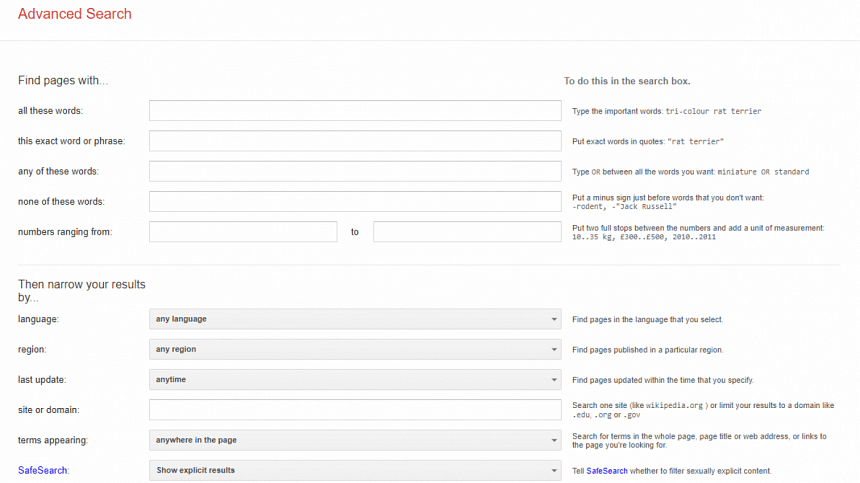860x483 pixels.
Task: Click the 'language:' field label
Action: click(x=39, y=319)
